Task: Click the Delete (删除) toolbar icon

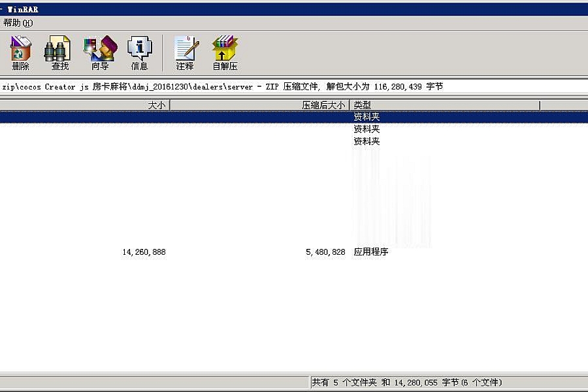Action: click(x=20, y=53)
